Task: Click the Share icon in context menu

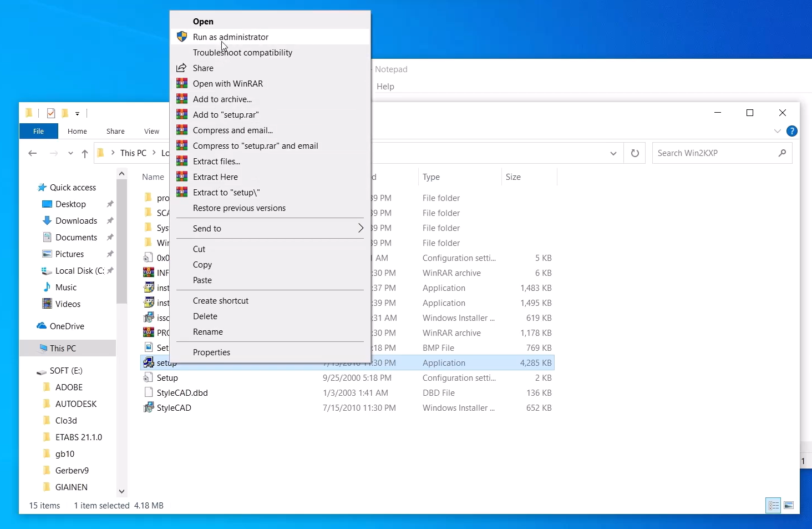Action: (181, 68)
